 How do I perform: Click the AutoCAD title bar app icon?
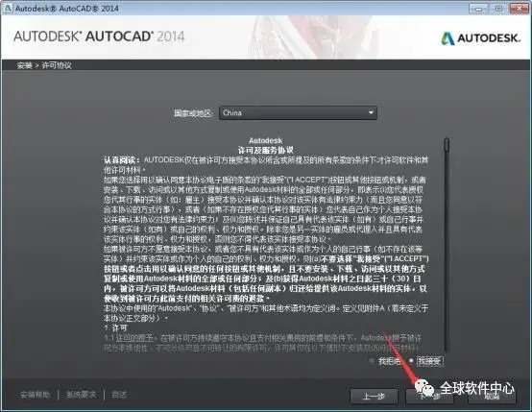pos(7,8)
